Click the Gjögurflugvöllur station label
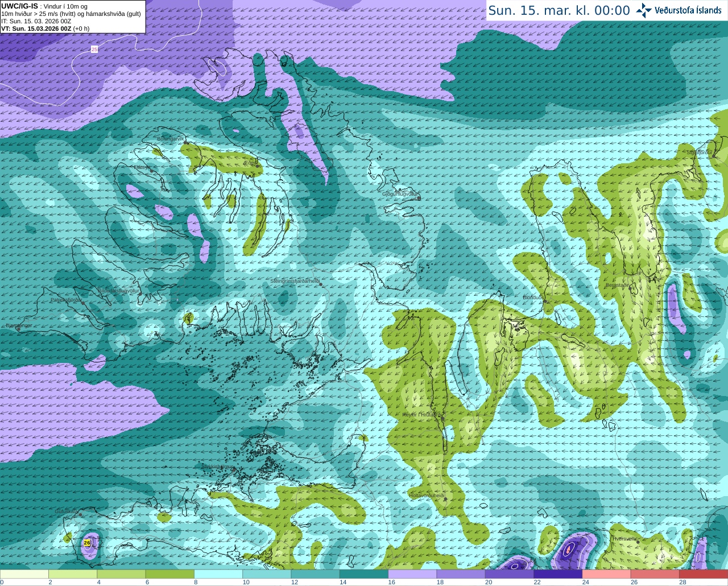 click(x=400, y=194)
